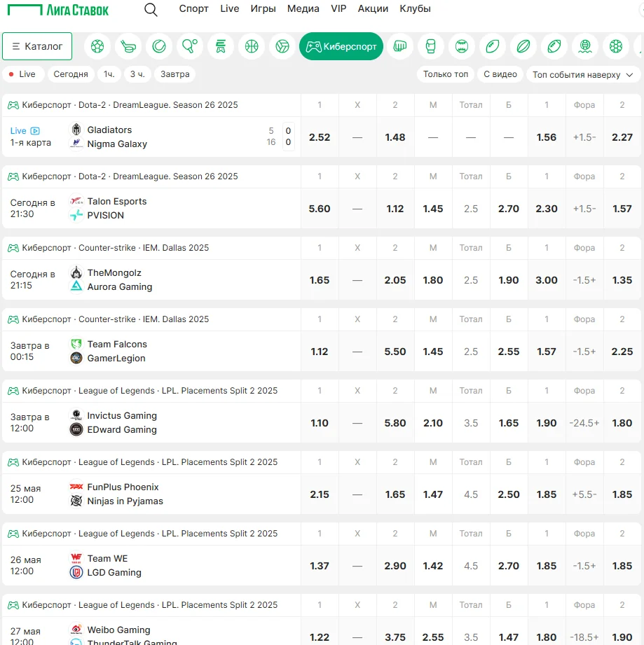Select the football sport icon
644x645 pixels.
(x=97, y=46)
